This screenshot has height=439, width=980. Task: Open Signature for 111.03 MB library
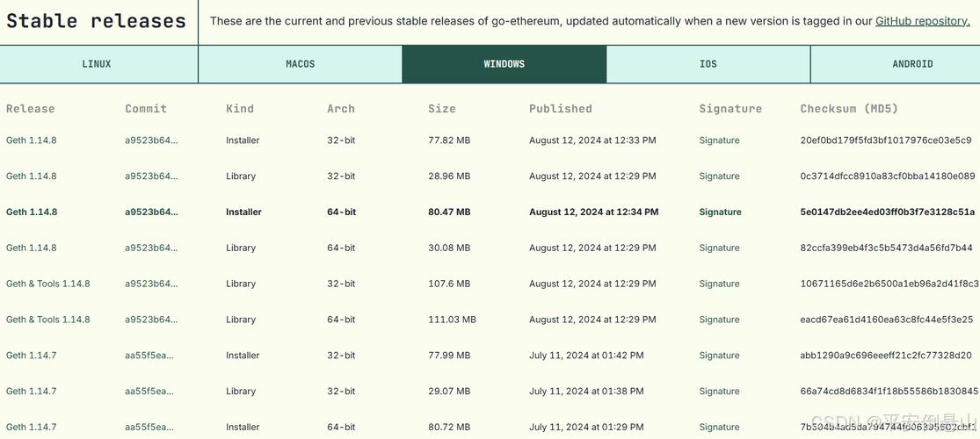[x=719, y=320]
